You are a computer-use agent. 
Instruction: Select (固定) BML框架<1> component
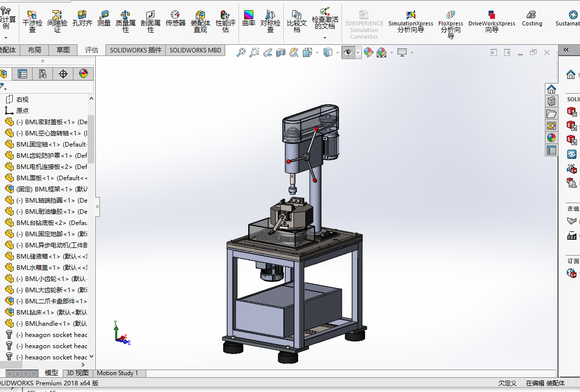point(46,189)
